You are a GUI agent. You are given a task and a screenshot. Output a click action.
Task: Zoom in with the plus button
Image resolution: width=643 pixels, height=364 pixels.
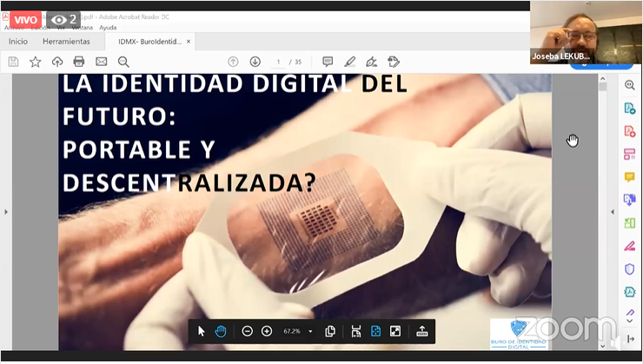pyautogui.click(x=267, y=331)
